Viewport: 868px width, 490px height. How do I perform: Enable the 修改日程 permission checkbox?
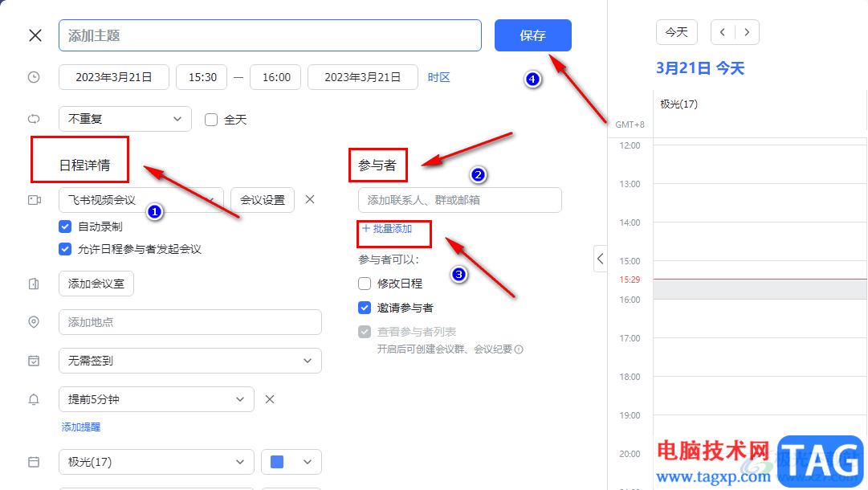click(x=365, y=284)
